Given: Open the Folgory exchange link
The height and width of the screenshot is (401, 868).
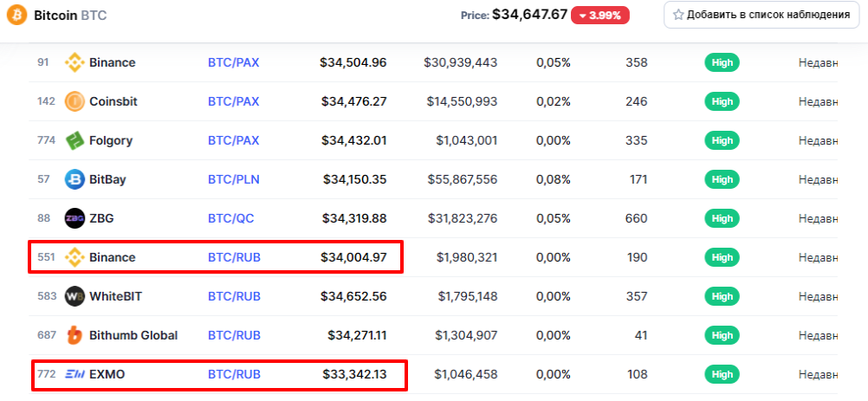Looking at the screenshot, I should tap(111, 140).
